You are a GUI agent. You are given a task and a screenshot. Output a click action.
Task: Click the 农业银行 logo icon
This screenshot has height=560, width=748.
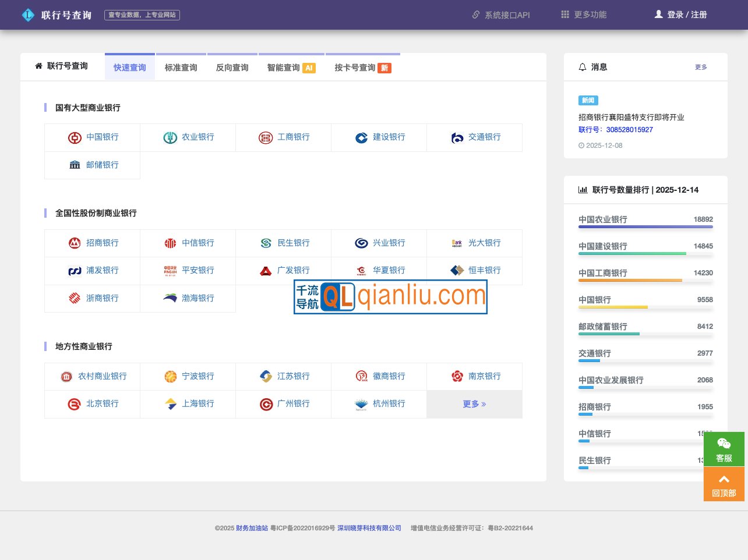click(170, 137)
